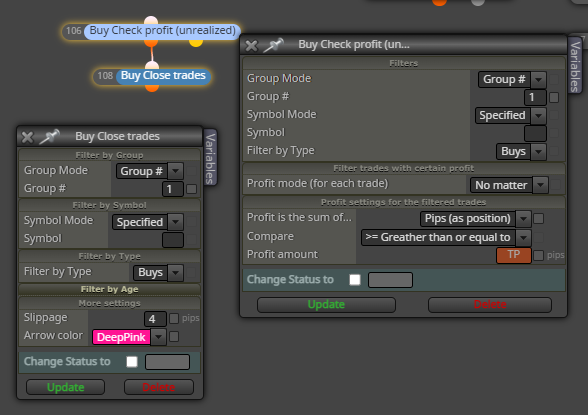Image resolution: width=588 pixels, height=415 pixels.
Task: Toggle Group # checkbox in Buy Check profit
Action: pos(554,97)
